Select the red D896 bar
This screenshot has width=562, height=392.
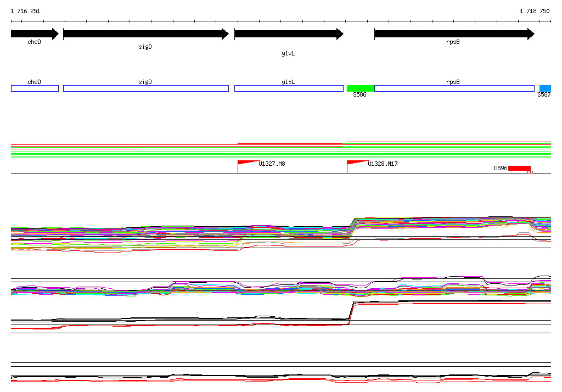520,169
